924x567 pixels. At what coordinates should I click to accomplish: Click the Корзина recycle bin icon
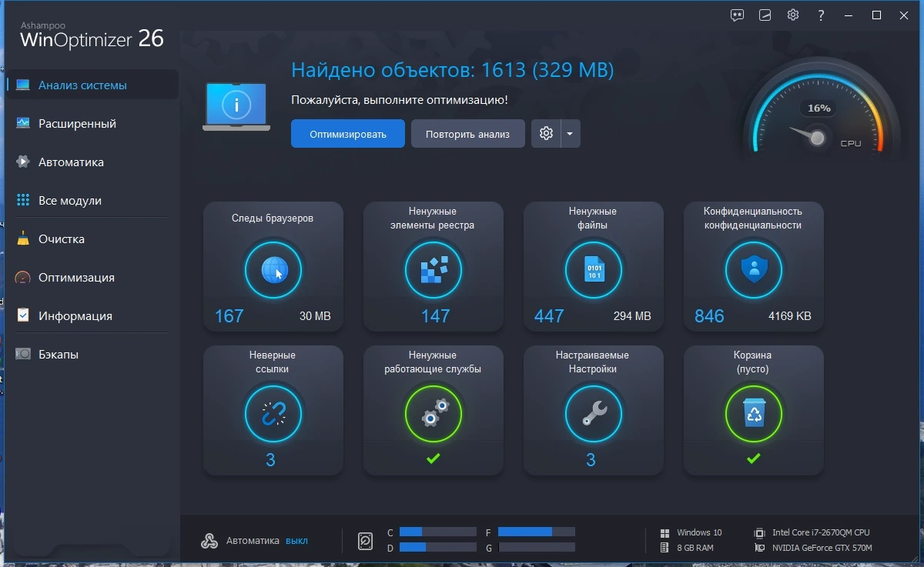click(754, 415)
